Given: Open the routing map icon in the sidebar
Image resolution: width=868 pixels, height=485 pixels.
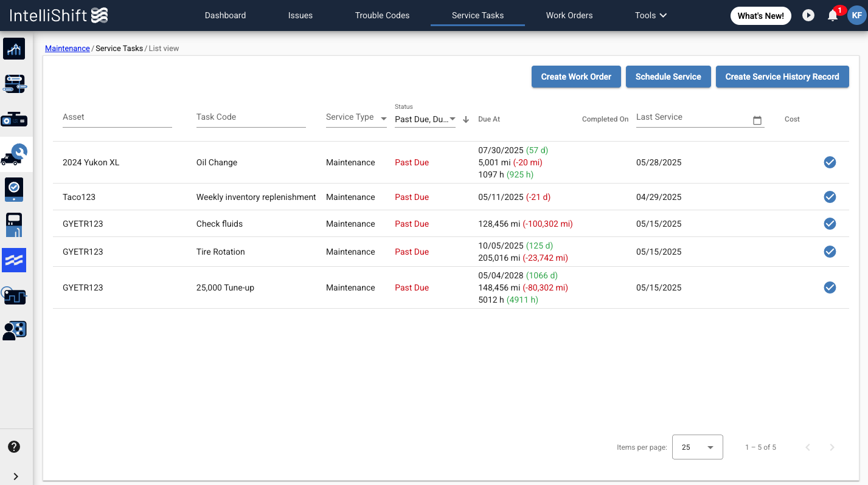Looking at the screenshot, I should [14, 84].
